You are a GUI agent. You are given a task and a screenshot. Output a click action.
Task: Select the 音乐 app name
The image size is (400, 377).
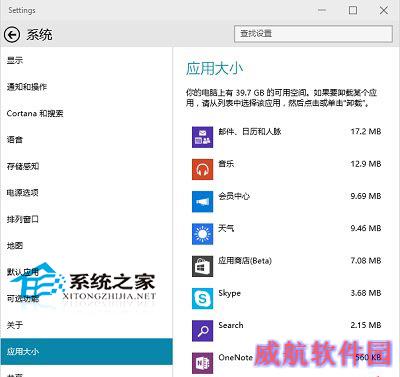click(x=226, y=164)
